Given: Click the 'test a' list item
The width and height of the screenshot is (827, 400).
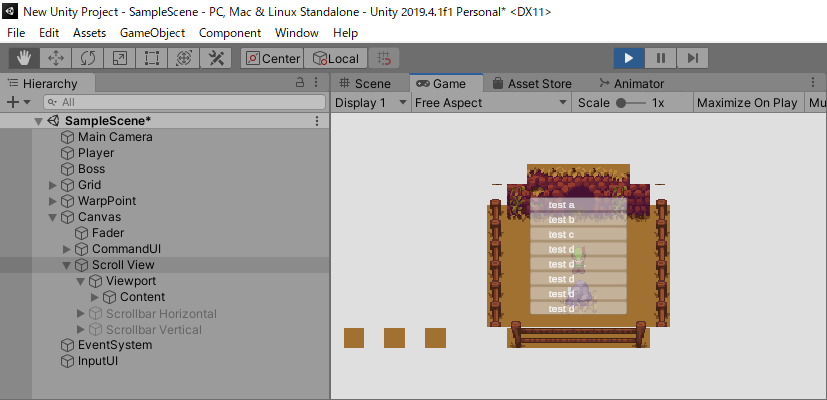Looking at the screenshot, I should coord(578,205).
